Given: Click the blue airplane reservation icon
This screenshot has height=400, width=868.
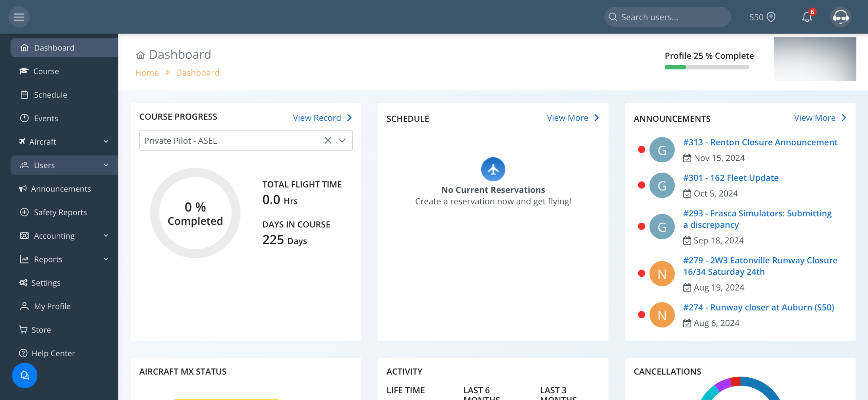Looking at the screenshot, I should click(493, 169).
